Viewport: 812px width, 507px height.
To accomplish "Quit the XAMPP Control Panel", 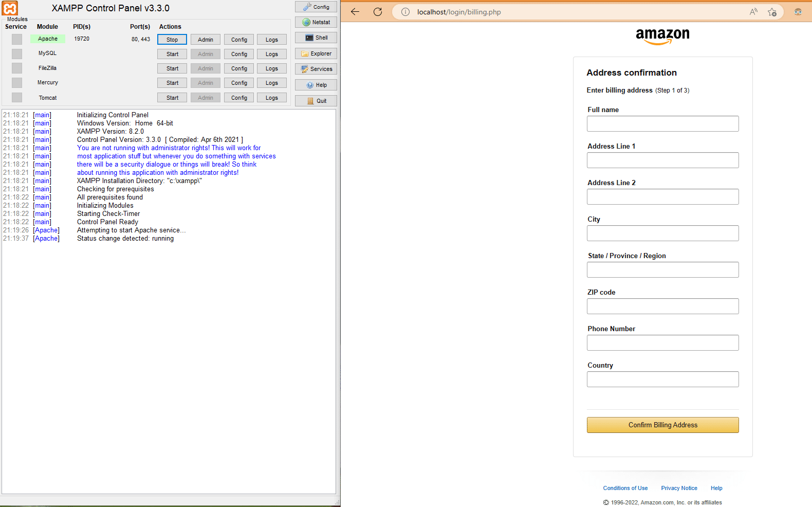I will point(316,101).
